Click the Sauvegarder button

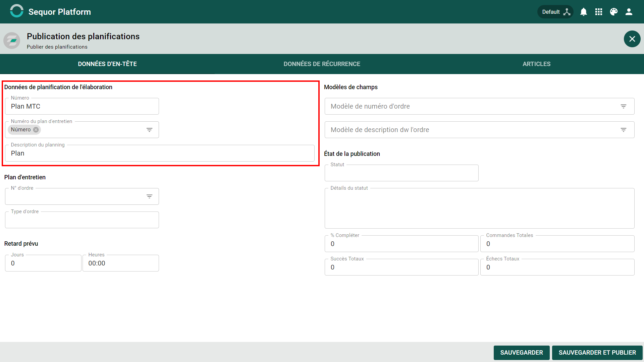[x=522, y=353]
